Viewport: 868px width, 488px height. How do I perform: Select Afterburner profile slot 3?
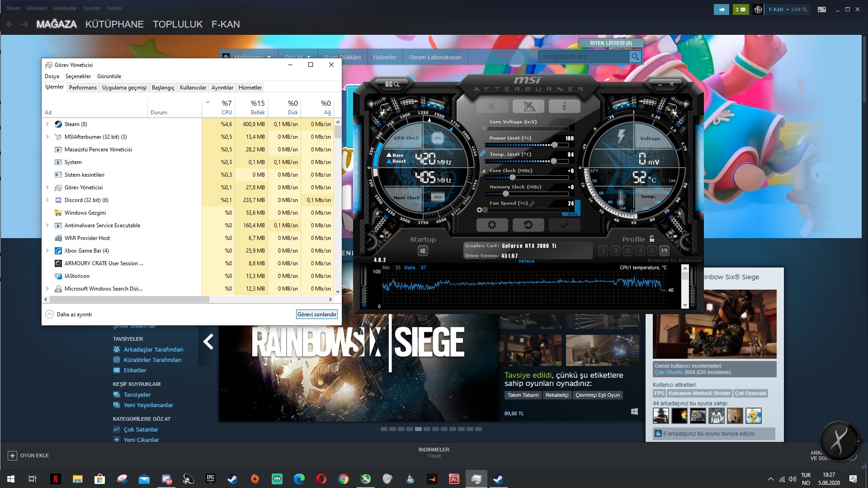(627, 251)
